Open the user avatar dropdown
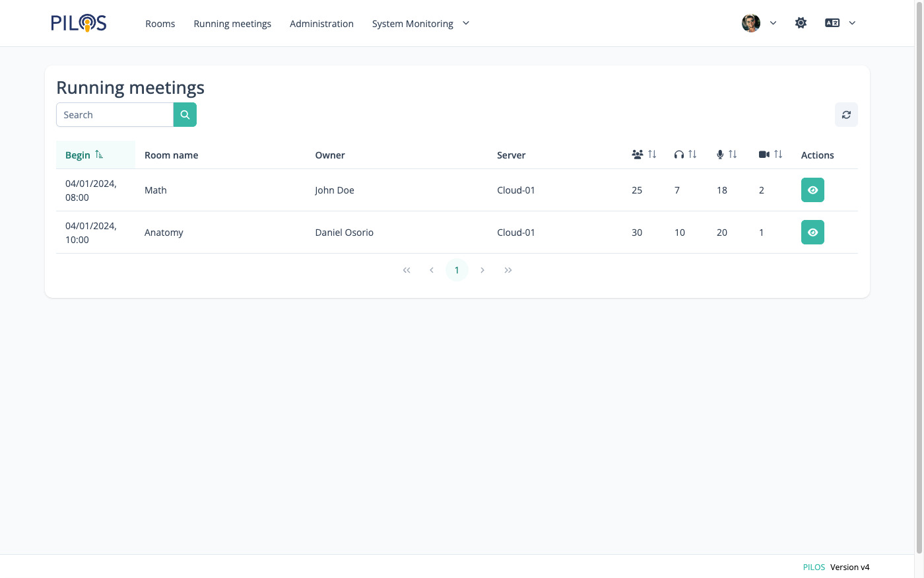 759,23
